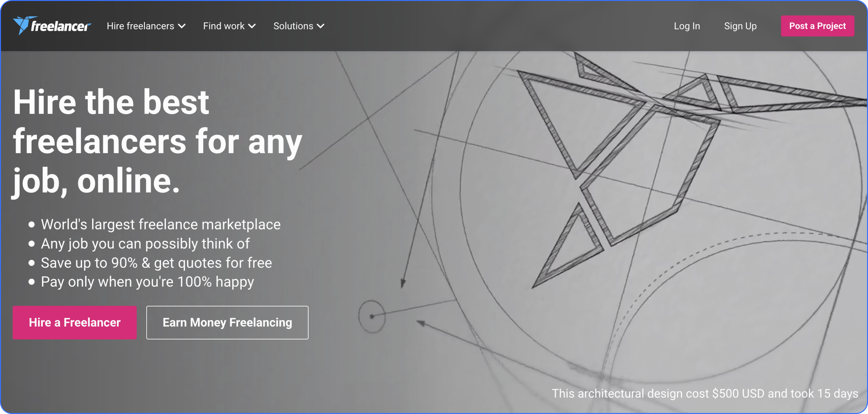Viewport: 868px width, 414px height.
Task: Click the architectural design cost caption
Action: pyautogui.click(x=705, y=393)
